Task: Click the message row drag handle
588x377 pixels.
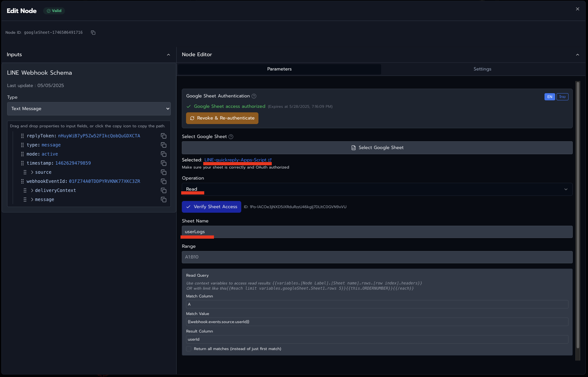Action: pos(25,199)
